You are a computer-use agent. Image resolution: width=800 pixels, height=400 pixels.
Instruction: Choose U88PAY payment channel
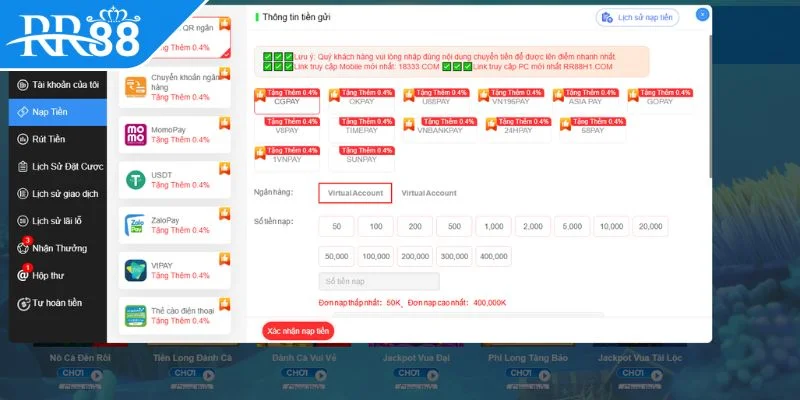coord(436,102)
